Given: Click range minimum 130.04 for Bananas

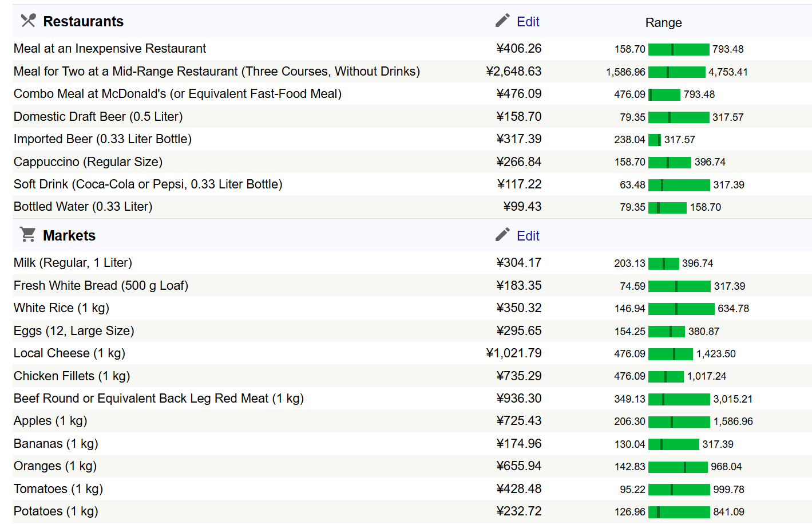Looking at the screenshot, I should click(x=630, y=444).
